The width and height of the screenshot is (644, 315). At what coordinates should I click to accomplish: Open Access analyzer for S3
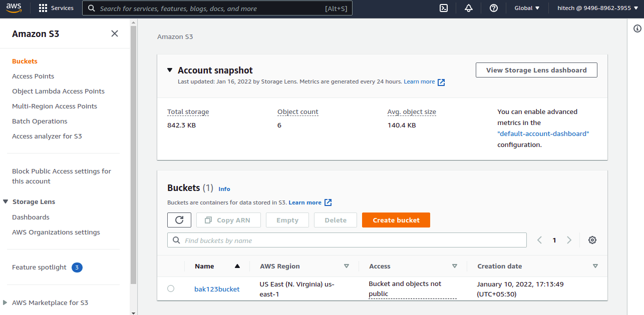tap(47, 136)
